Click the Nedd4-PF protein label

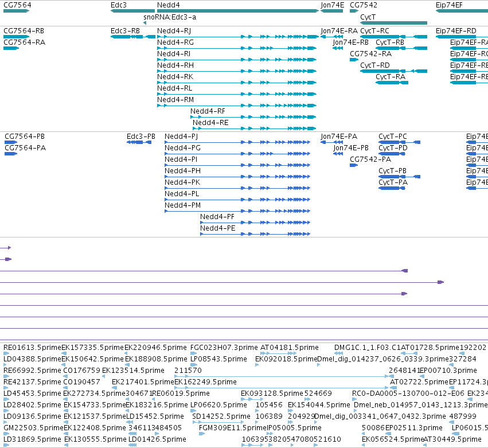(217, 217)
